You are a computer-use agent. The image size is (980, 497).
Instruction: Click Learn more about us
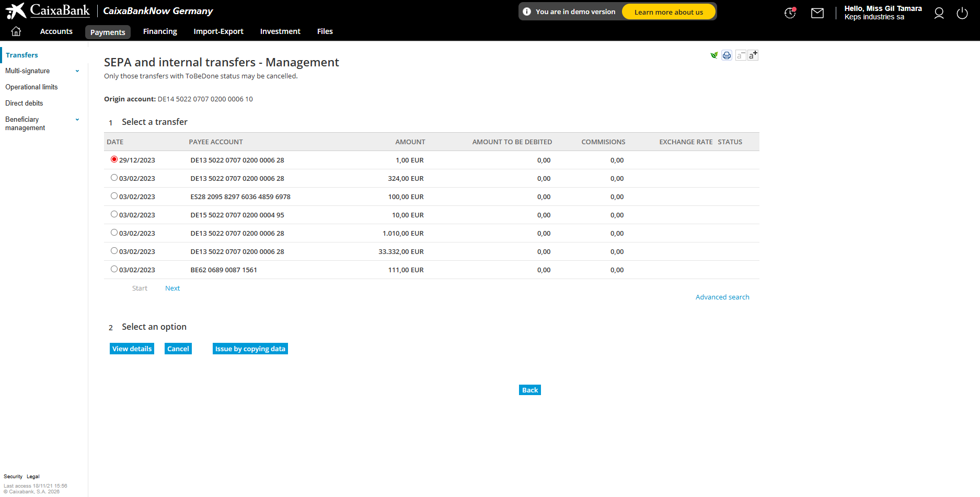668,11
